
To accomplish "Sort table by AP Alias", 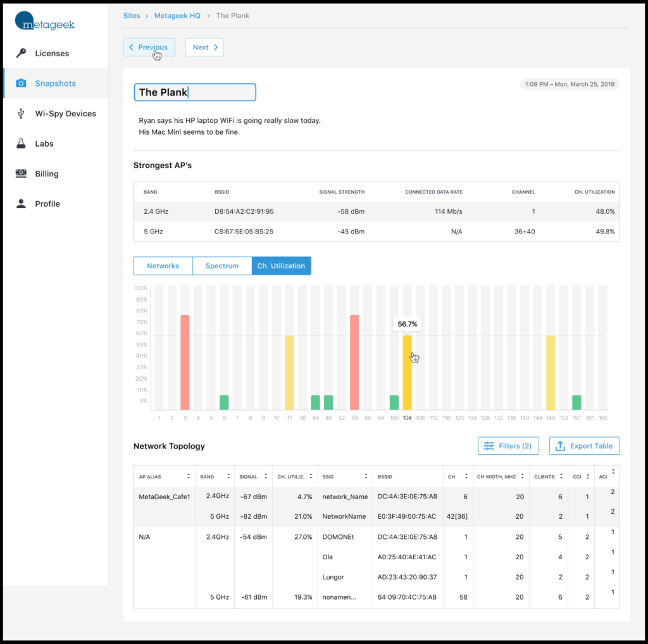I will click(x=189, y=476).
